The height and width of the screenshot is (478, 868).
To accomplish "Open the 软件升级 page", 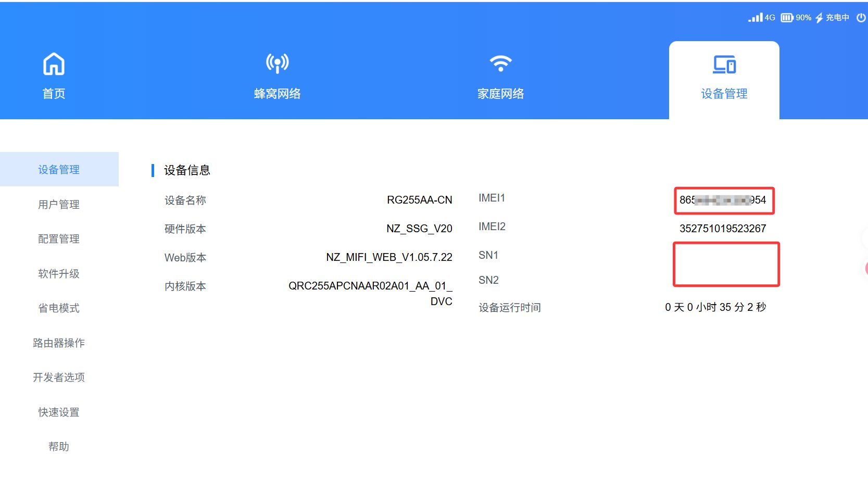I will [59, 274].
